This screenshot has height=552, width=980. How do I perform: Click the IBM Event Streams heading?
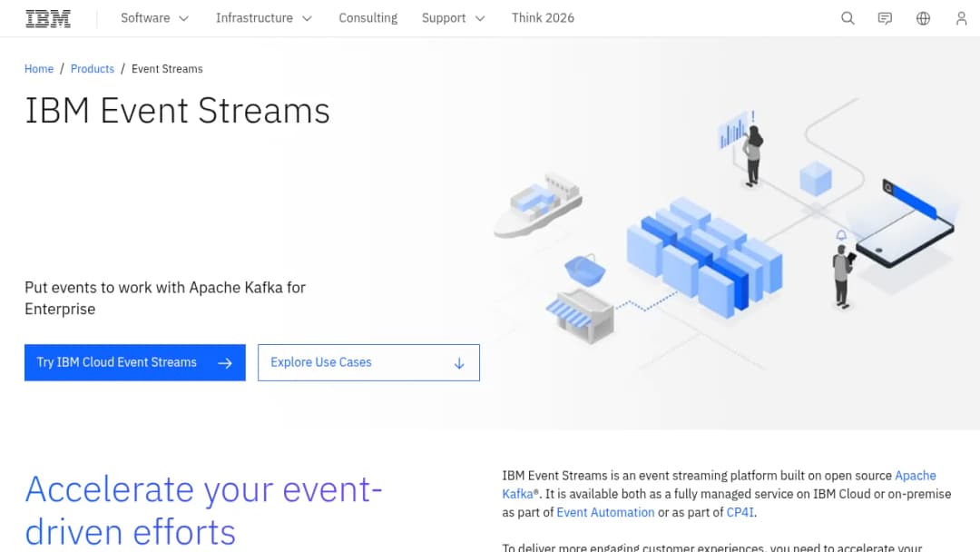pyautogui.click(x=177, y=111)
